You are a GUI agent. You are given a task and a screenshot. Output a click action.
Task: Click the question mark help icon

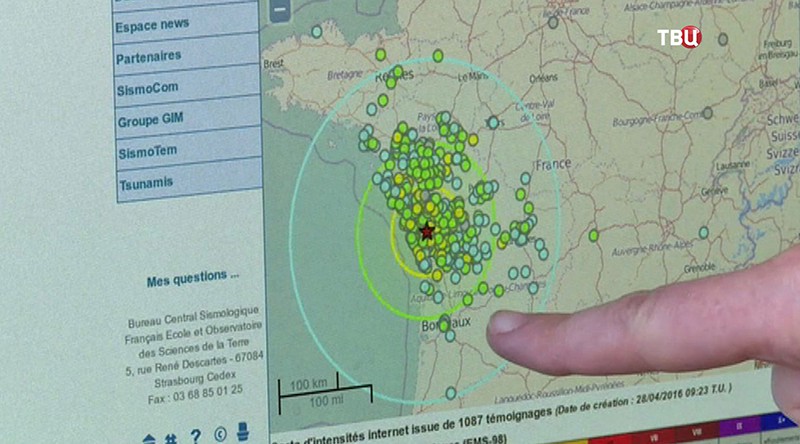[195, 436]
